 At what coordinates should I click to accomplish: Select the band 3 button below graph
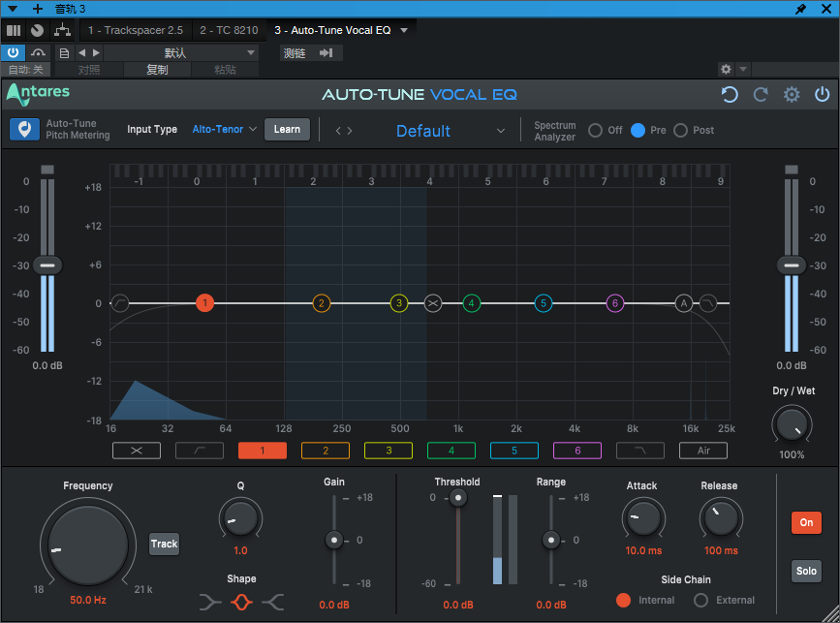tap(389, 451)
